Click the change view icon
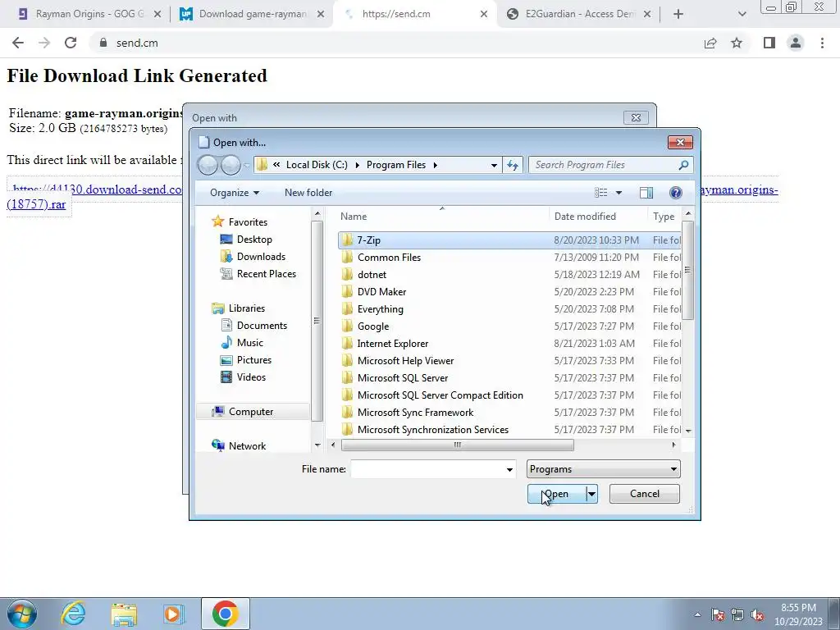This screenshot has width=840, height=630. coord(601,192)
